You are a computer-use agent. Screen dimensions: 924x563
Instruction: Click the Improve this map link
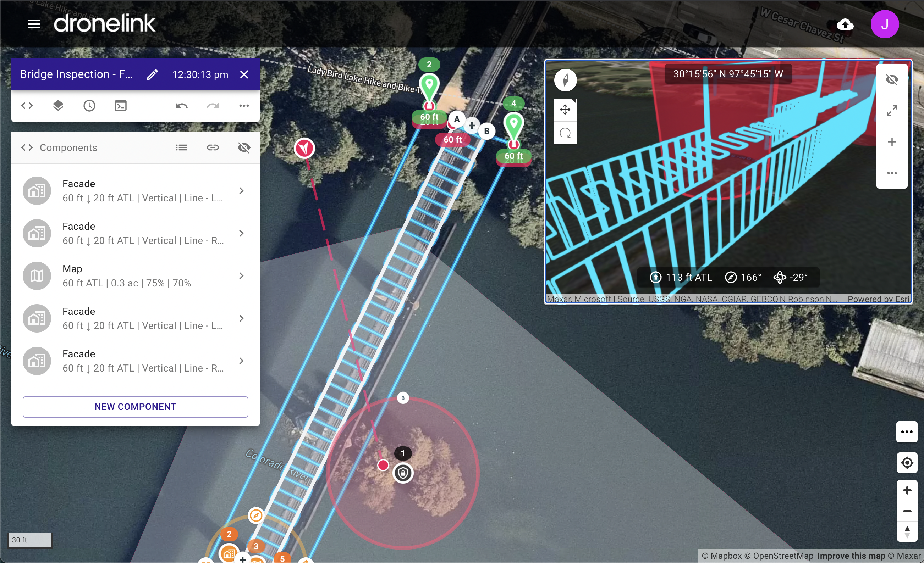coord(851,556)
